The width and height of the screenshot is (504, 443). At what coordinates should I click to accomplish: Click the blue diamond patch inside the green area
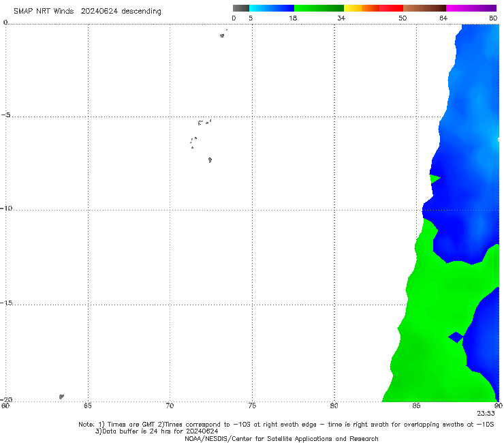(x=456, y=337)
